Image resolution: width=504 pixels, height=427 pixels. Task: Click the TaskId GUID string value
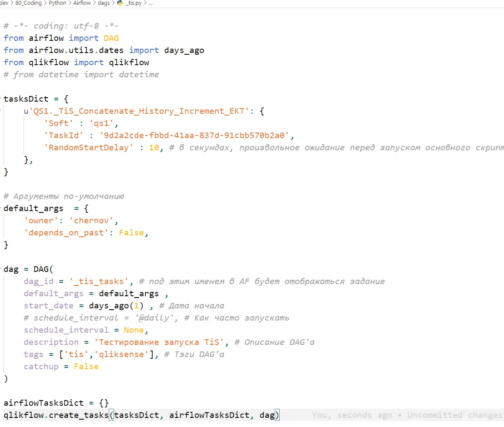pyautogui.click(x=194, y=136)
